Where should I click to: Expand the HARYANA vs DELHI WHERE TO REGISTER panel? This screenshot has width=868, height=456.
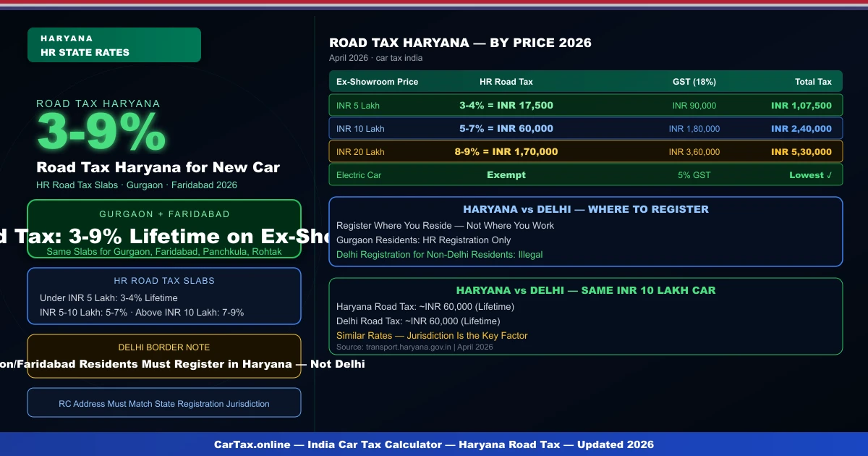pos(586,209)
